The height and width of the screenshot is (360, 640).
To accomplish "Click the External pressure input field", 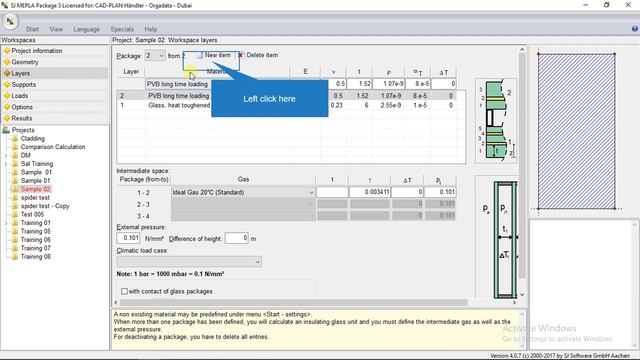I will click(x=129, y=238).
